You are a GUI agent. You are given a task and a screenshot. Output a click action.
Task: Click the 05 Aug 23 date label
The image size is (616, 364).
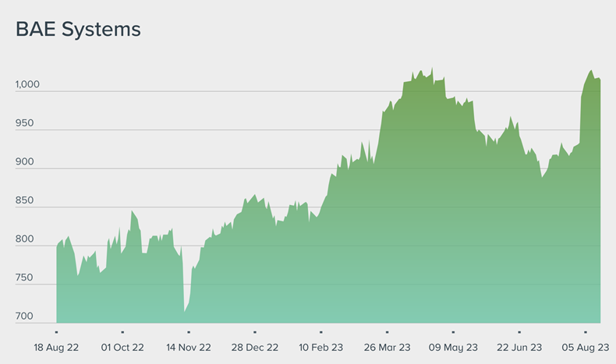click(586, 348)
